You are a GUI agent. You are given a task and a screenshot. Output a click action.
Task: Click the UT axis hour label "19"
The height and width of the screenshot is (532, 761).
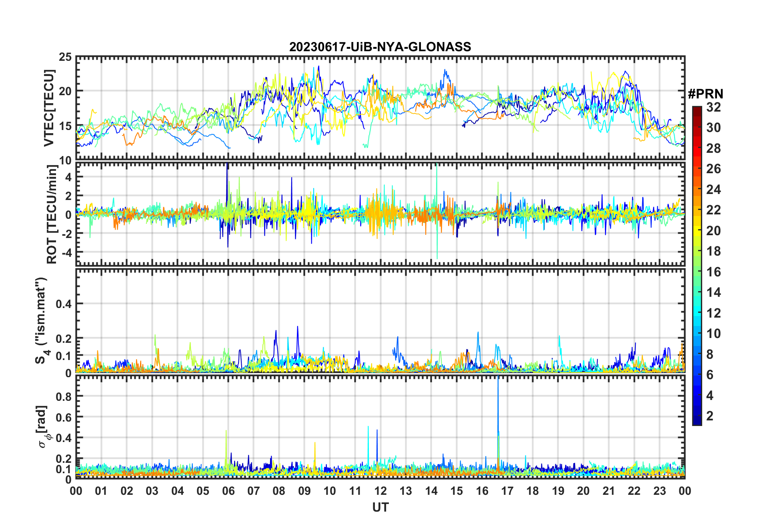[x=558, y=491]
